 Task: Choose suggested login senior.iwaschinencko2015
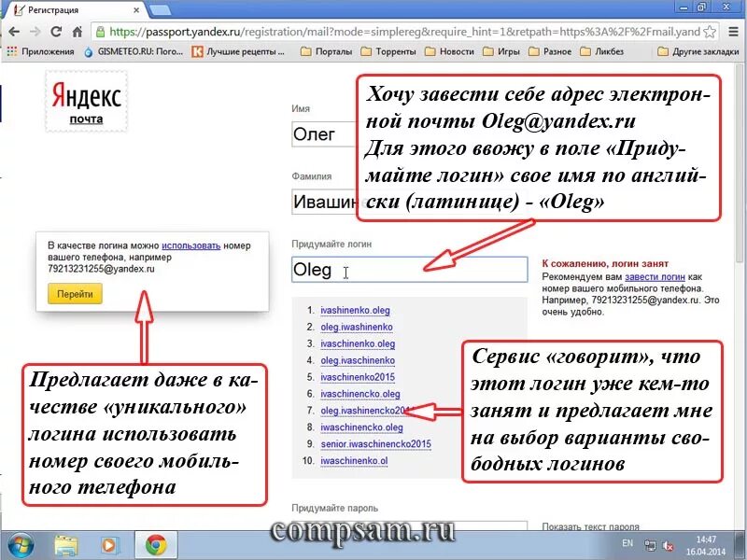point(376,444)
